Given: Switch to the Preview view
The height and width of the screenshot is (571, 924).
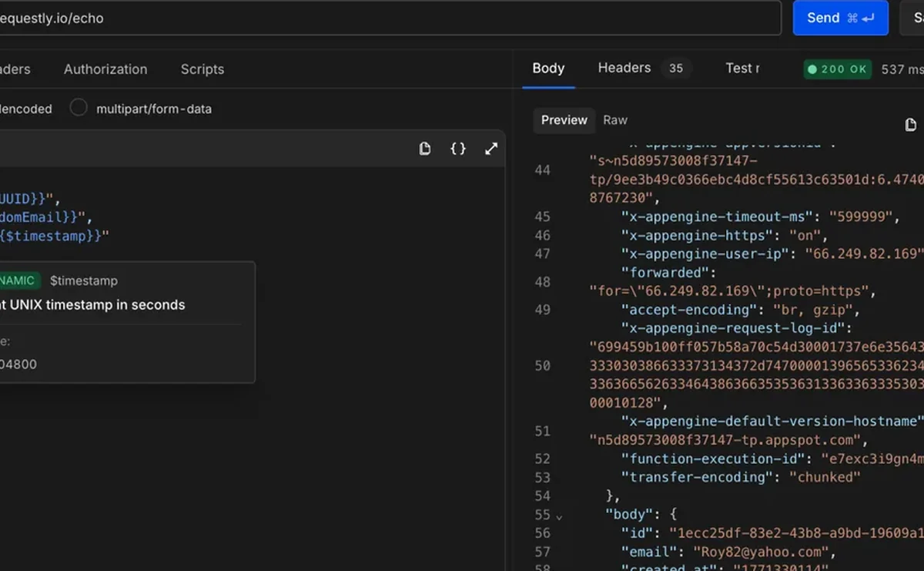Looking at the screenshot, I should (x=564, y=120).
